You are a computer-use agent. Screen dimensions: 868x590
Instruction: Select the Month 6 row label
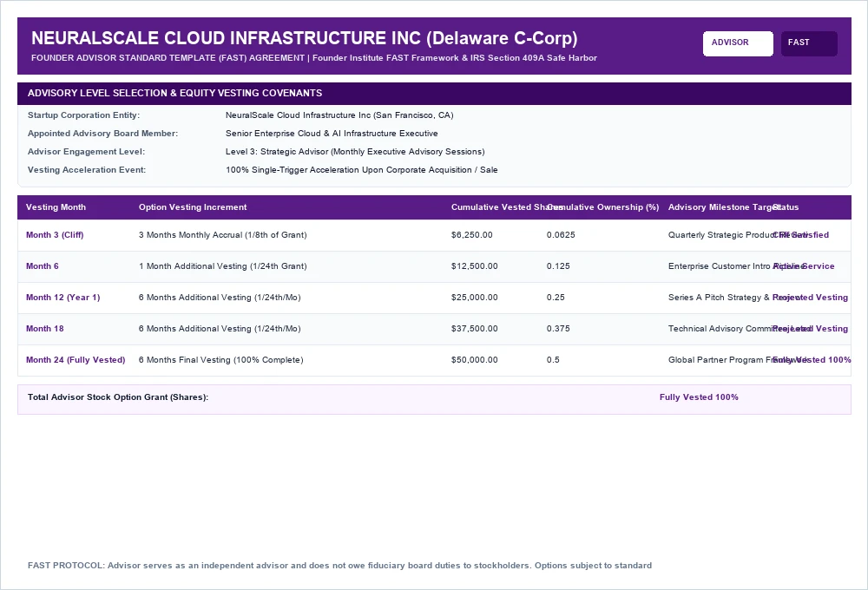(42, 266)
